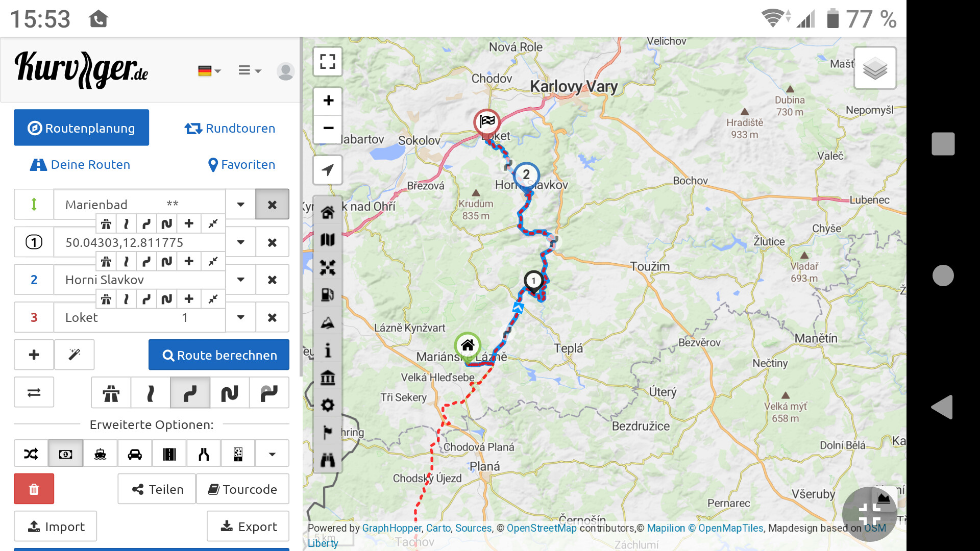Expand Marienbad waypoint dropdown

(x=240, y=205)
